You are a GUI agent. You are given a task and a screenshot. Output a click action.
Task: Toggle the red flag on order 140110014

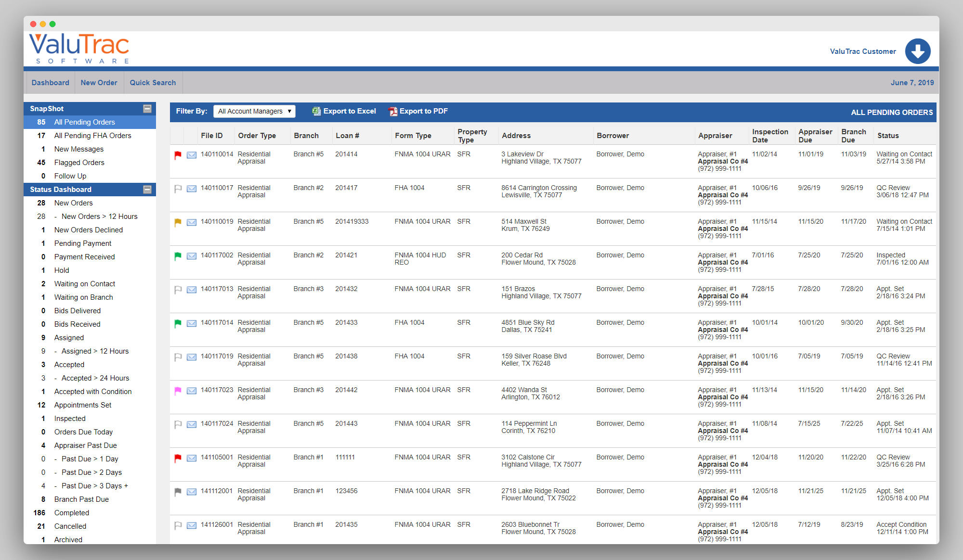pyautogui.click(x=177, y=155)
